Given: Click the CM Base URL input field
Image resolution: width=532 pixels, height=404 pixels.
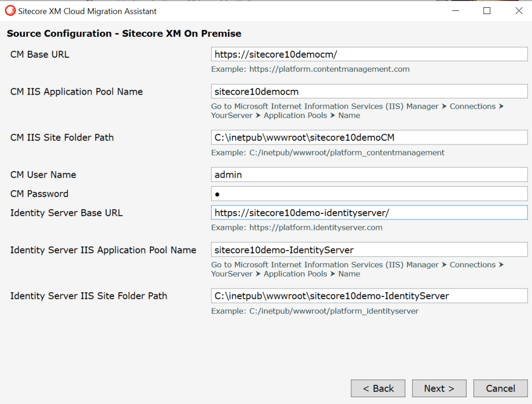Looking at the screenshot, I should click(x=369, y=54).
